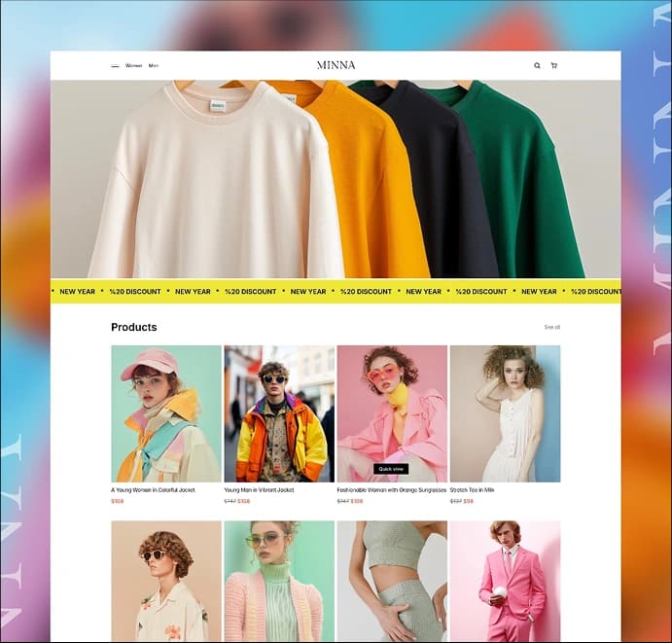Screen dimensions: 672x643
Task: Click the 'Stretch Tee in Milk' title
Action: point(472,490)
